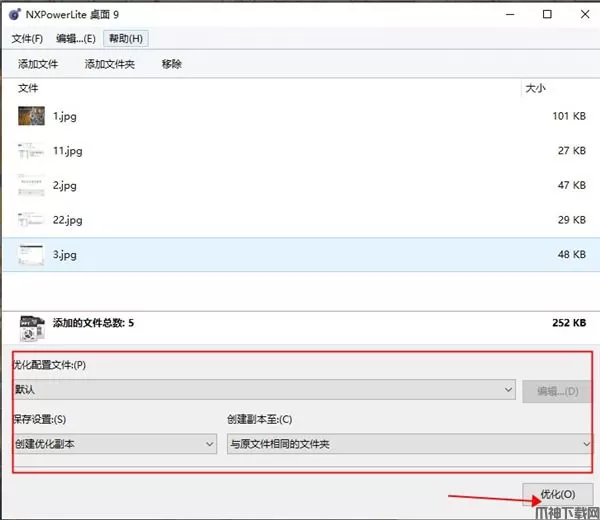Open the 保存设置 创建优化副本 dropdown
This screenshot has width=600, height=520.
(115, 444)
